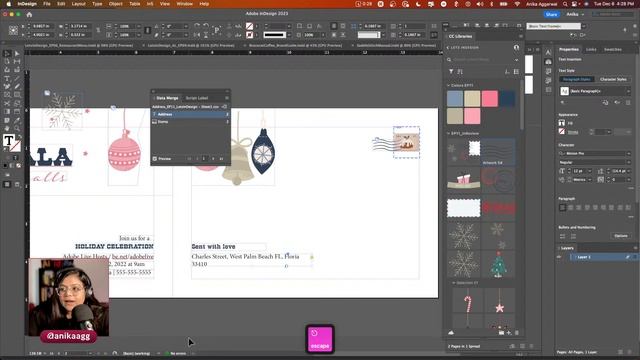The width and height of the screenshot is (640, 360).
Task: Click the bulleted list icon
Action: 562,236
